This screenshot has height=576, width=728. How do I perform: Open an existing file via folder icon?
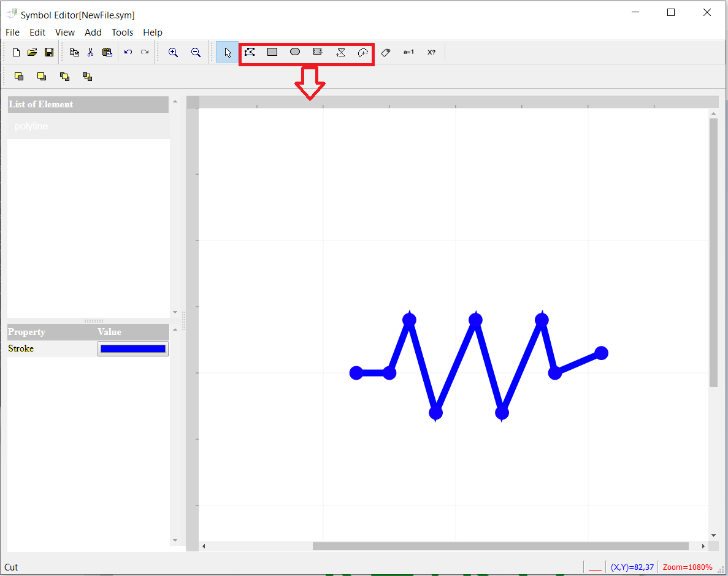pos(32,53)
